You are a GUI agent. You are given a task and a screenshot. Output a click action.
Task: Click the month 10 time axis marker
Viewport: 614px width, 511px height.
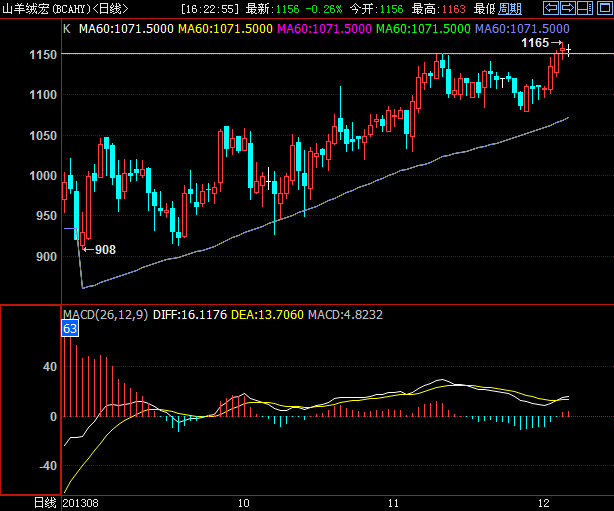[x=244, y=503]
